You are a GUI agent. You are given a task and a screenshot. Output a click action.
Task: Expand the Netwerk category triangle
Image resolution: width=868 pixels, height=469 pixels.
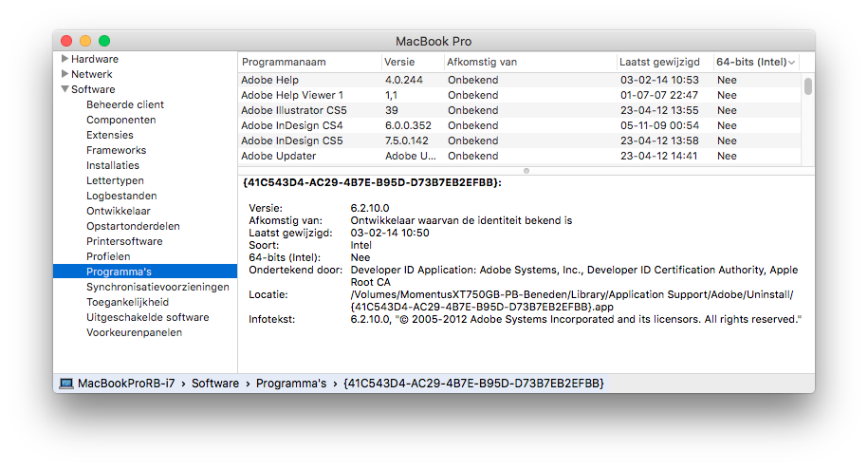(x=65, y=74)
